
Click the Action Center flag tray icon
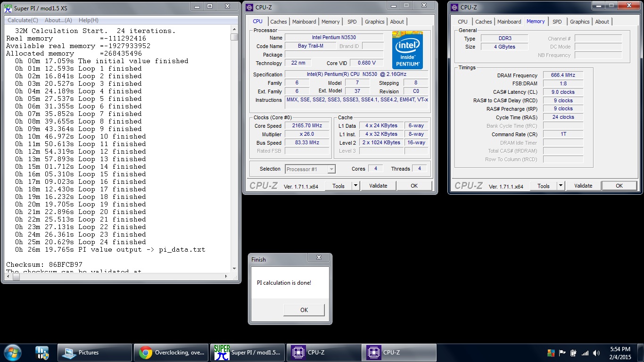pyautogui.click(x=562, y=353)
